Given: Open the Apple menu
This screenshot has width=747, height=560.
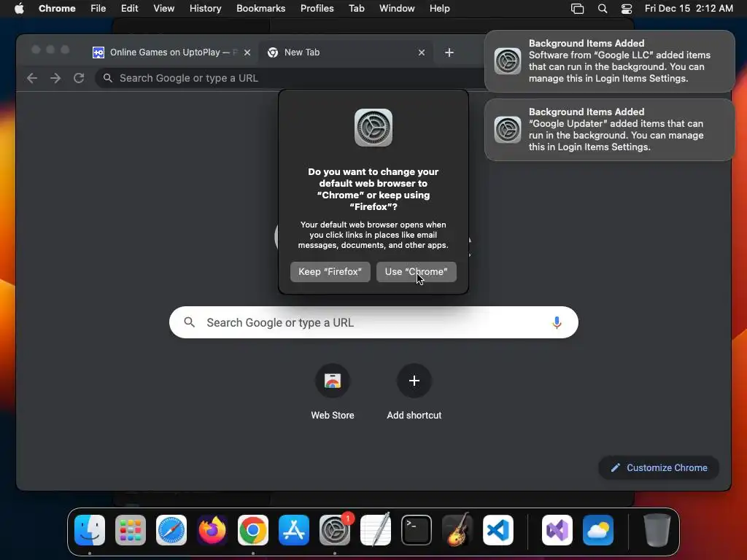Looking at the screenshot, I should tap(19, 9).
